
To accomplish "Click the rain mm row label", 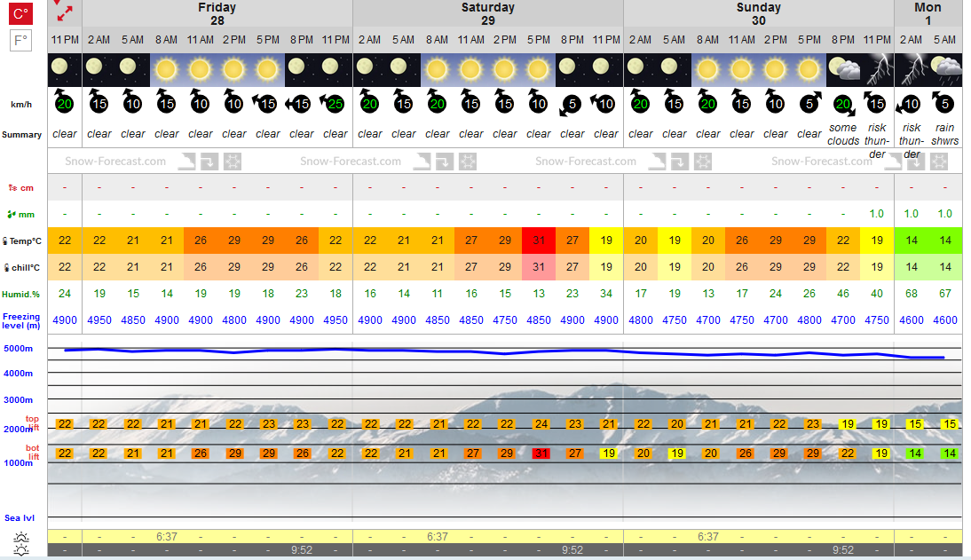I will click(x=21, y=215).
